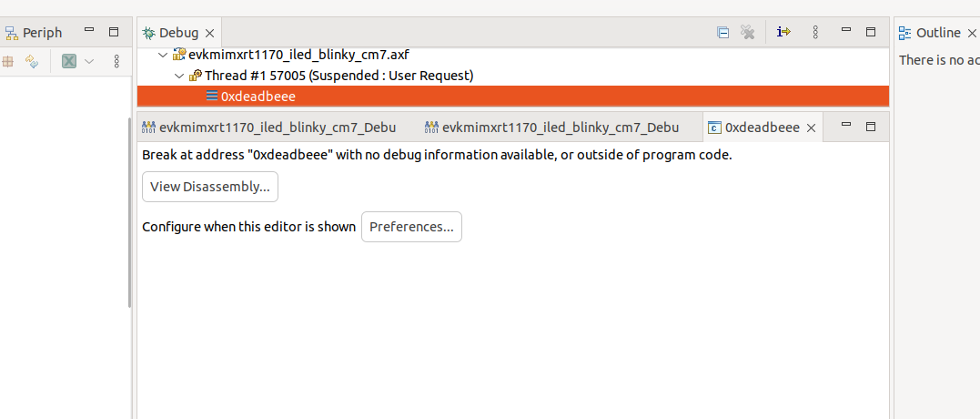Screen dimensions: 980x419
Task: Select the 0xdeadbeee stack frame
Action: [258, 96]
